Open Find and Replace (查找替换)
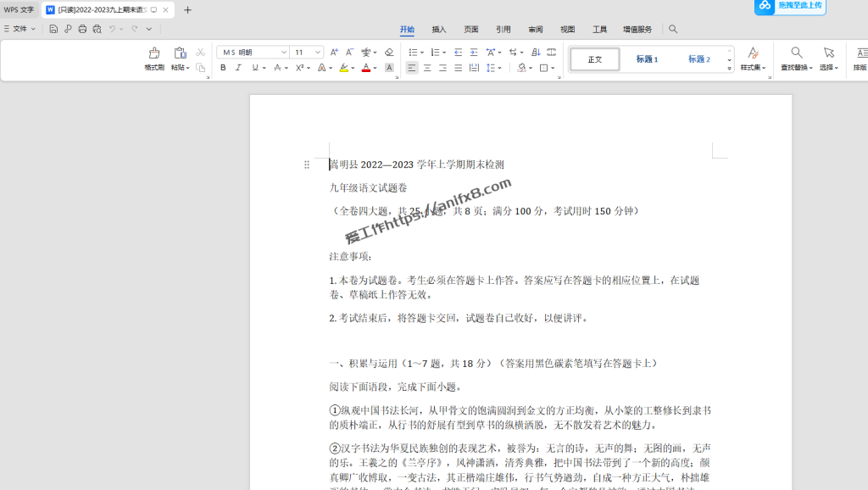Screen dimensions: 868x490 pos(796,58)
